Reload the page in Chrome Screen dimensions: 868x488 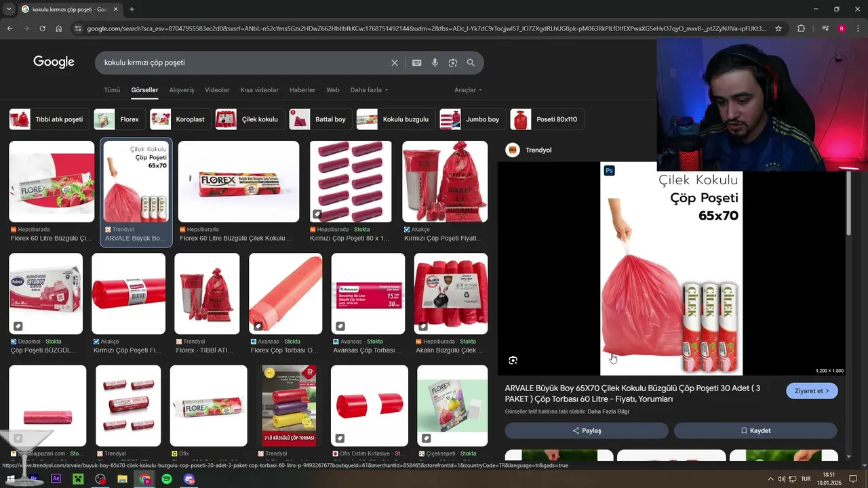click(42, 28)
